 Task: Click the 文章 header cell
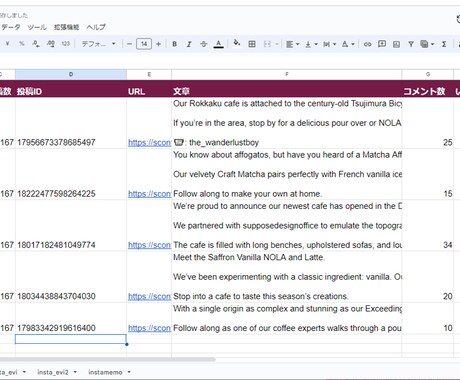point(287,89)
